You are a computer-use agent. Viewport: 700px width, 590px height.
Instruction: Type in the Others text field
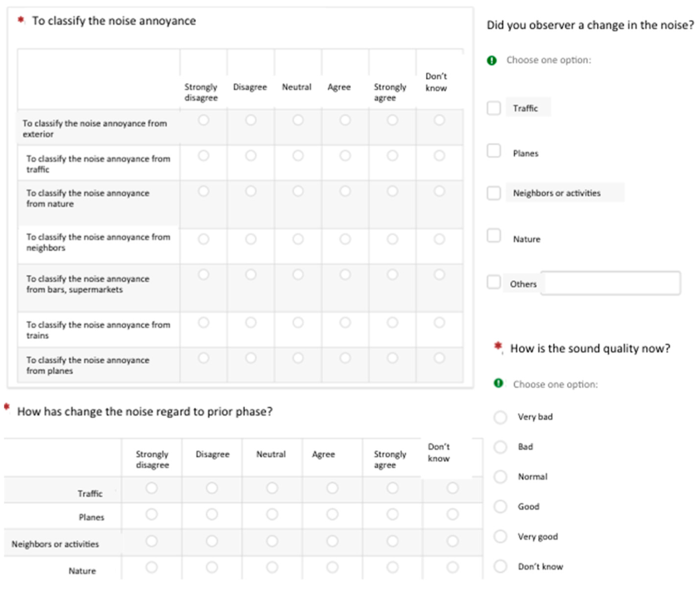[x=610, y=284]
